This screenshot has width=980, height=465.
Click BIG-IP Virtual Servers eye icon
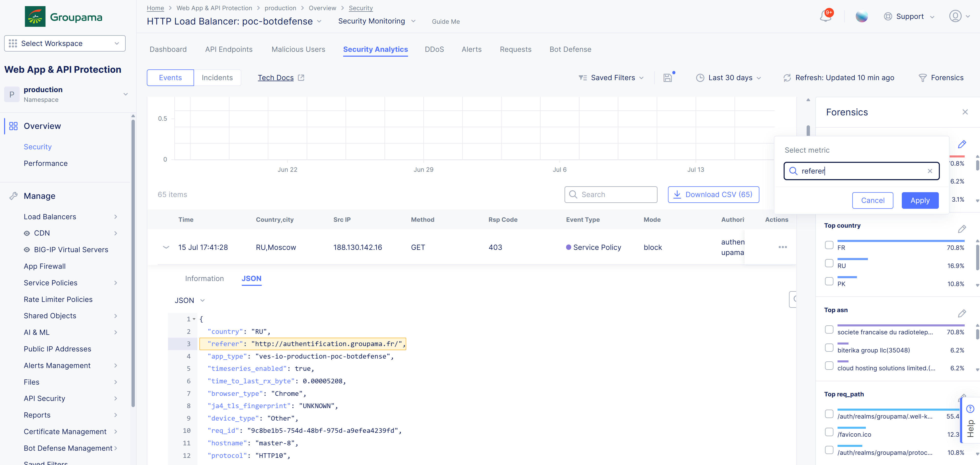27,249
